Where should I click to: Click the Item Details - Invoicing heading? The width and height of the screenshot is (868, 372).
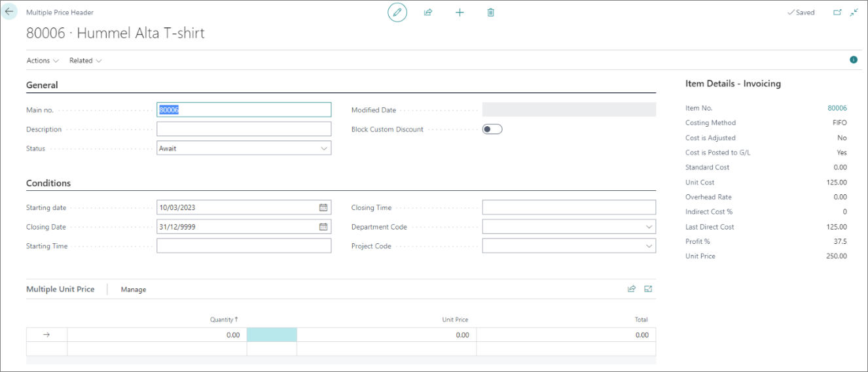(733, 84)
